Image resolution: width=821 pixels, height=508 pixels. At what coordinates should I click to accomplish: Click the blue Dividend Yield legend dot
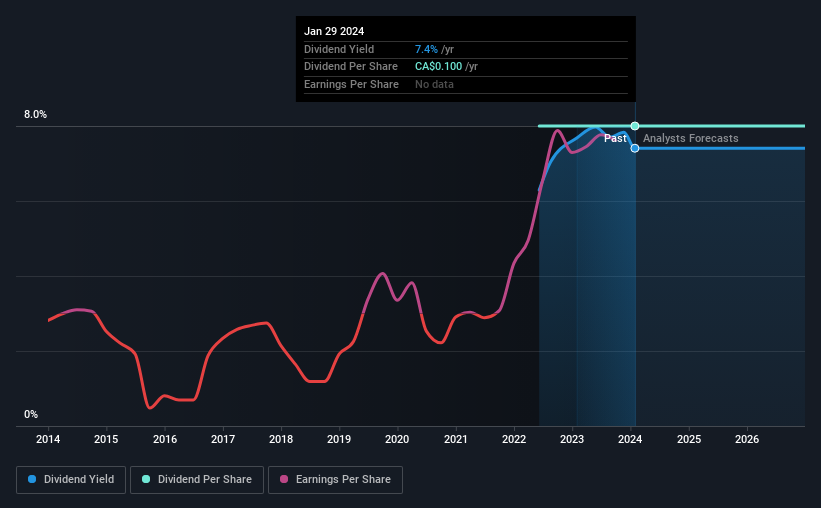click(x=32, y=479)
